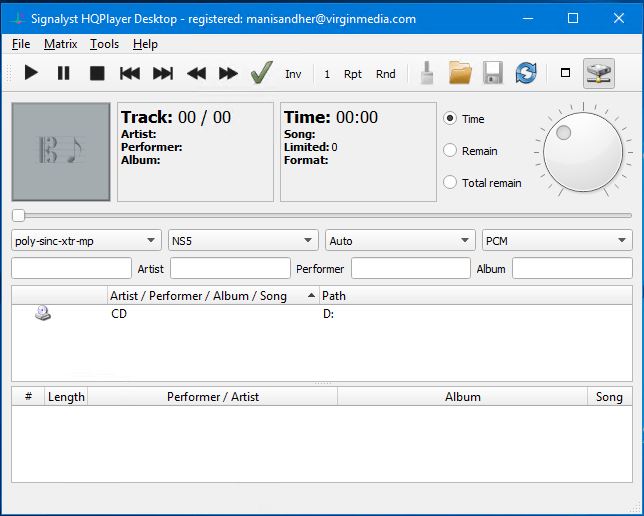Open the poly-sinc-xtr-mp filter dropdown
The width and height of the screenshot is (644, 516).
click(x=86, y=241)
